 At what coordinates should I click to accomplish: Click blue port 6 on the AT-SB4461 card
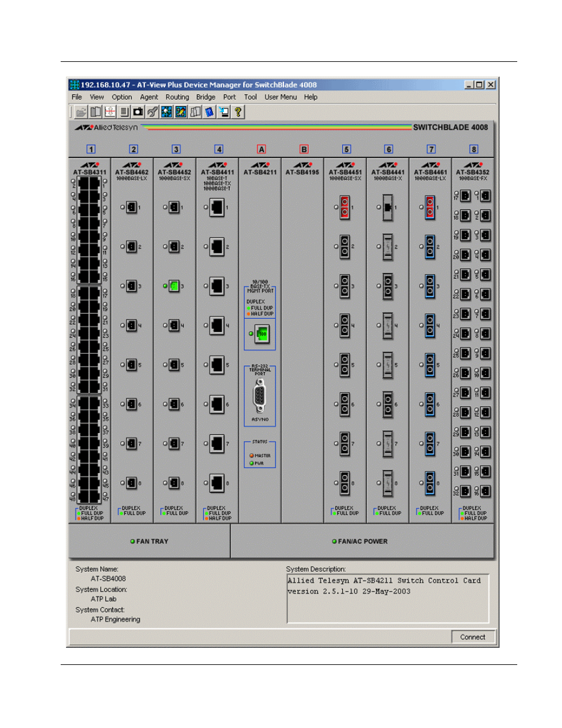(x=430, y=404)
